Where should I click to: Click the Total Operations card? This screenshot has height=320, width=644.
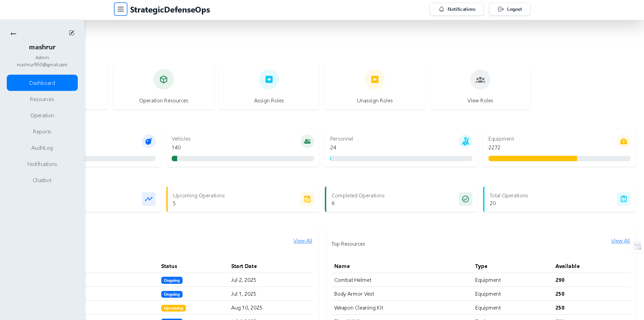(x=559, y=199)
